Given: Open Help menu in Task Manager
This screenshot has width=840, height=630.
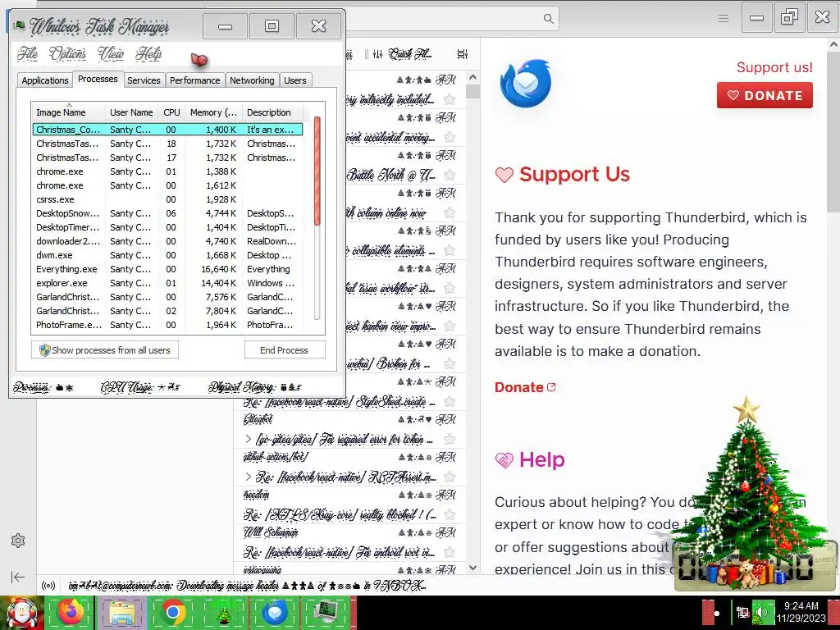Looking at the screenshot, I should (148, 53).
